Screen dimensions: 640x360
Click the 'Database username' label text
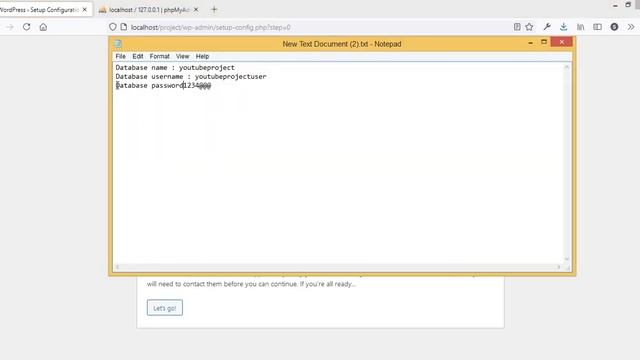[x=149, y=76]
